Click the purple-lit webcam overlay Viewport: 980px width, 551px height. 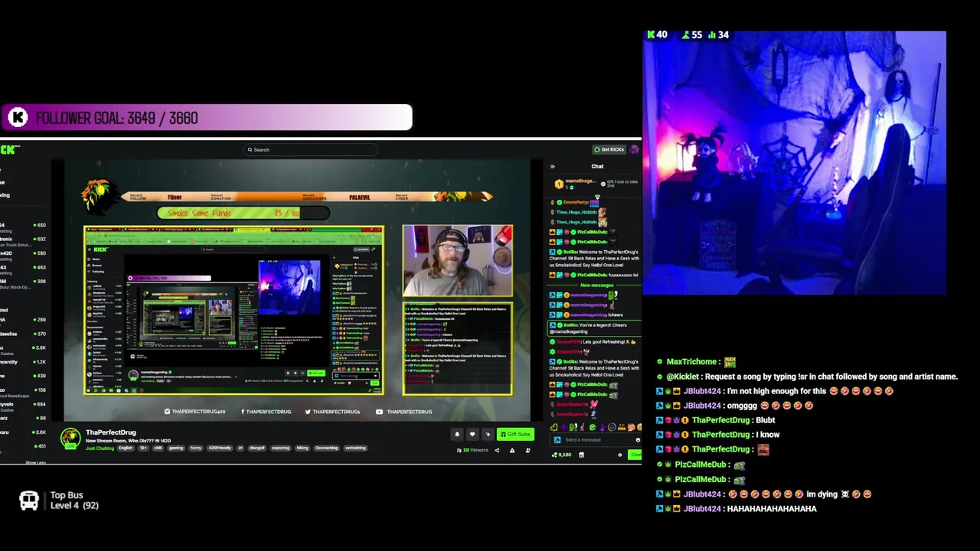795,163
